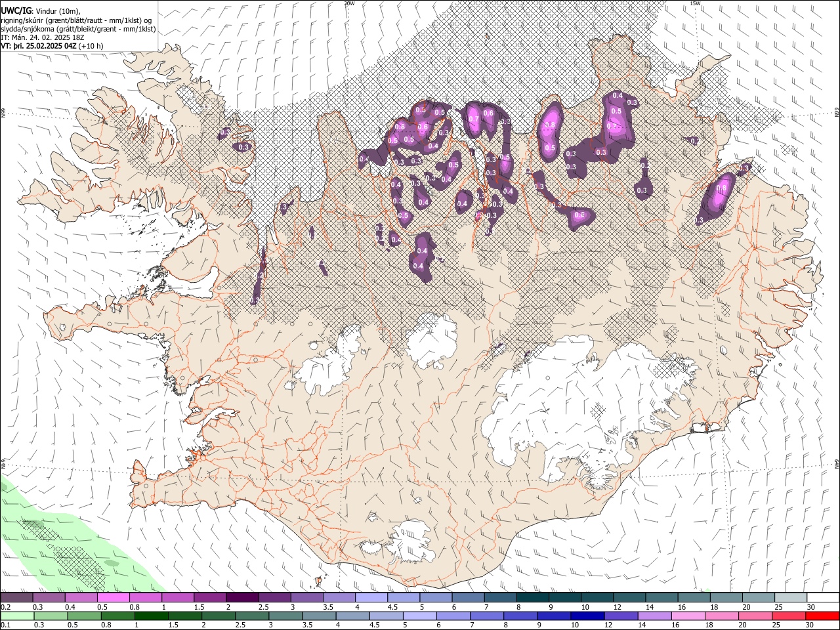Select the grey-teal 3–3.5 rain legend swatch

click(x=285, y=616)
